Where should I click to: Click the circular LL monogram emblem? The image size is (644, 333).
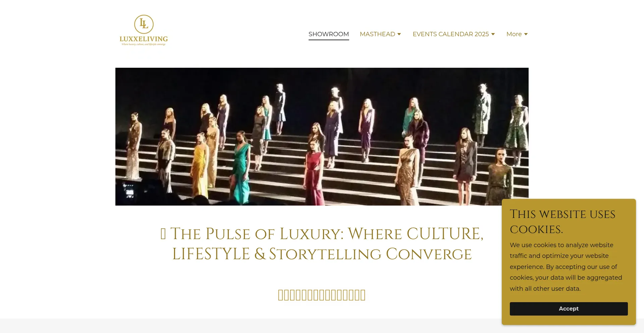(x=144, y=24)
